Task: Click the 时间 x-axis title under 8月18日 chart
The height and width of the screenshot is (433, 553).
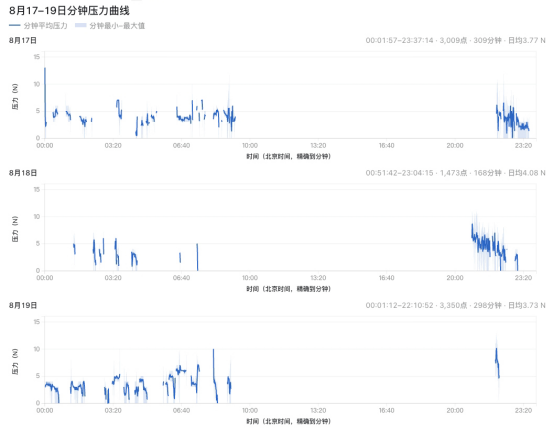Action: point(288,289)
